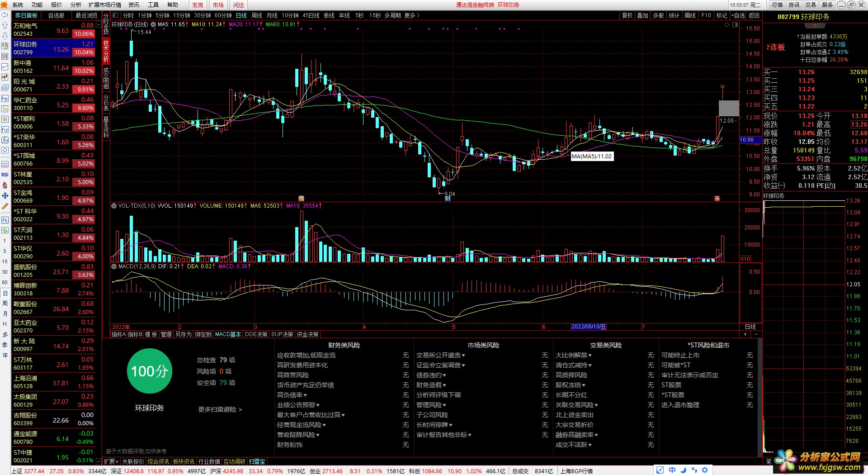Click the X10 volume scale toggle
Image resolution: width=868 pixels, height=475 pixels.
(x=745, y=259)
